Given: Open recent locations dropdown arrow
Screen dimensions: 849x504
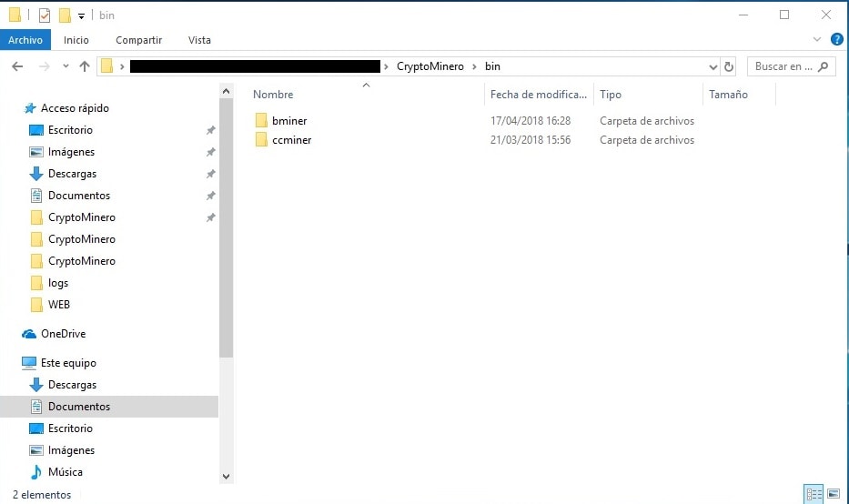Looking at the screenshot, I should [66, 66].
